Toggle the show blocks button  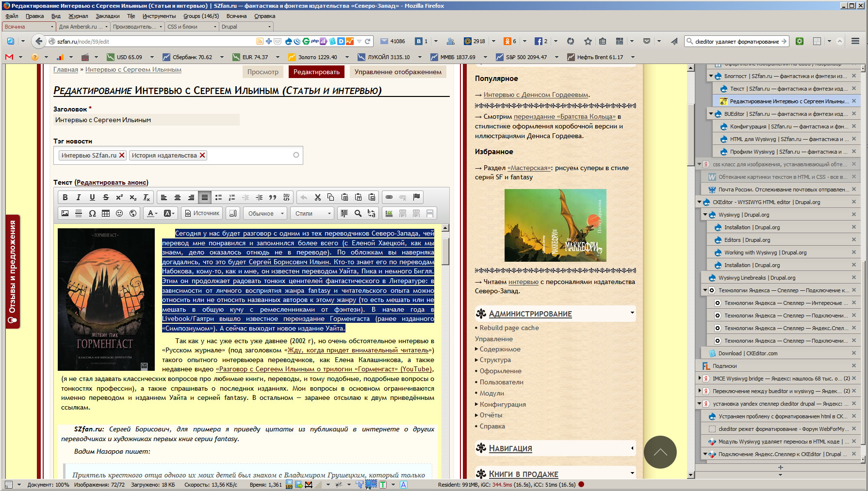point(233,213)
